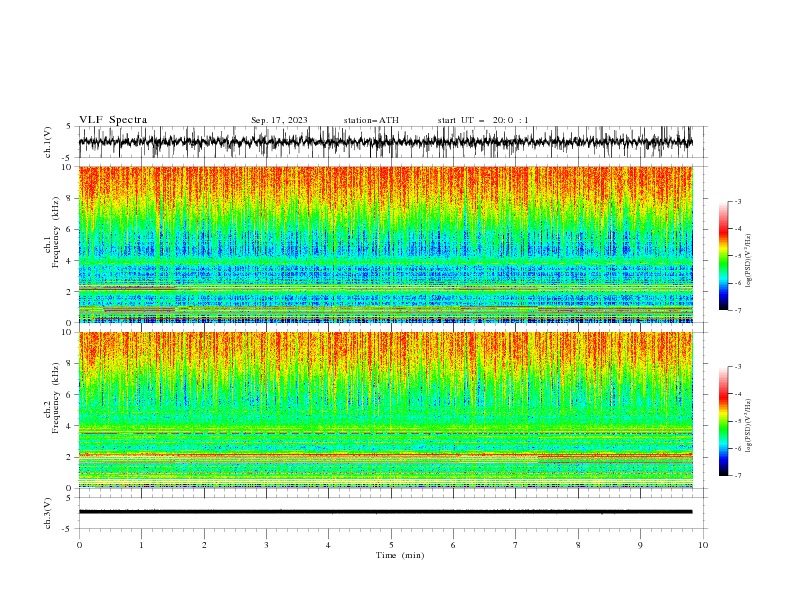Click the '-7' label on ch.2 color bar
792x612 pixels.
(x=737, y=475)
